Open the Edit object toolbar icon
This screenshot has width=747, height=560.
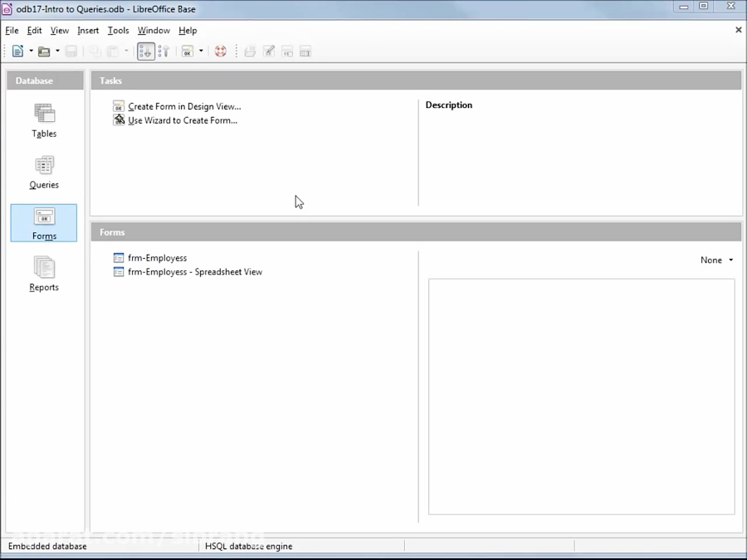pyautogui.click(x=269, y=51)
